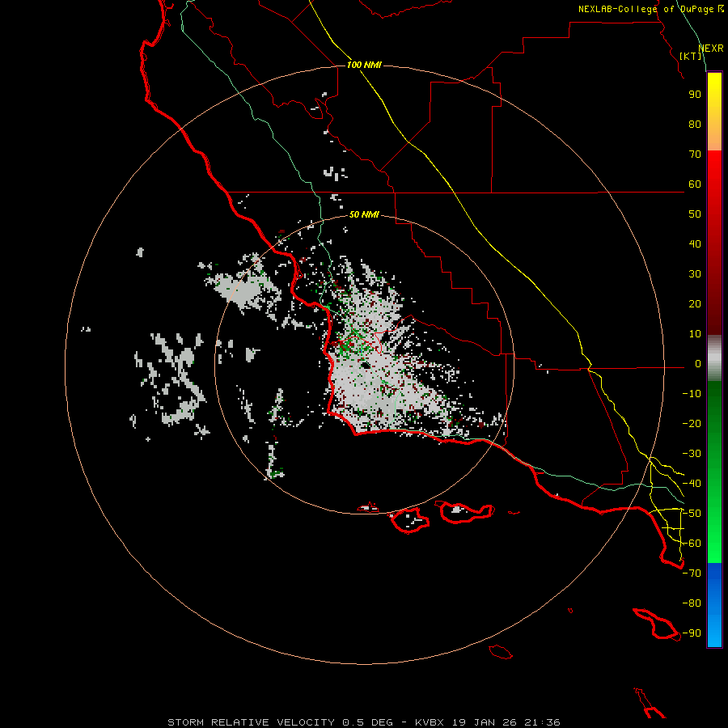The width and height of the screenshot is (728, 728).
Task: Click the 20 value on velocity scale
Action: (695, 304)
